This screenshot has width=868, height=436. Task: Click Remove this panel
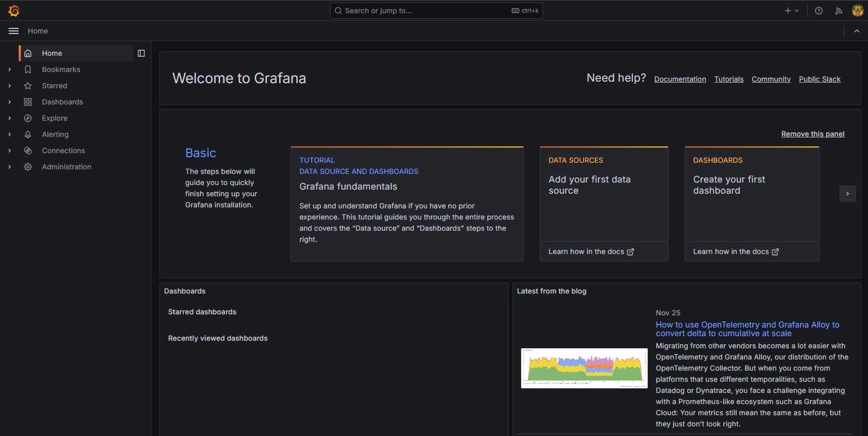(813, 134)
